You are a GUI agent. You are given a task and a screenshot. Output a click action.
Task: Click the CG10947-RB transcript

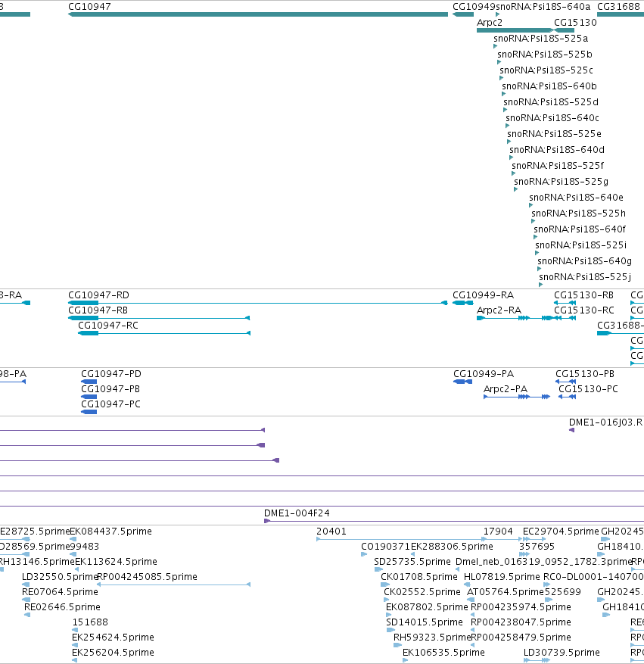click(x=159, y=318)
